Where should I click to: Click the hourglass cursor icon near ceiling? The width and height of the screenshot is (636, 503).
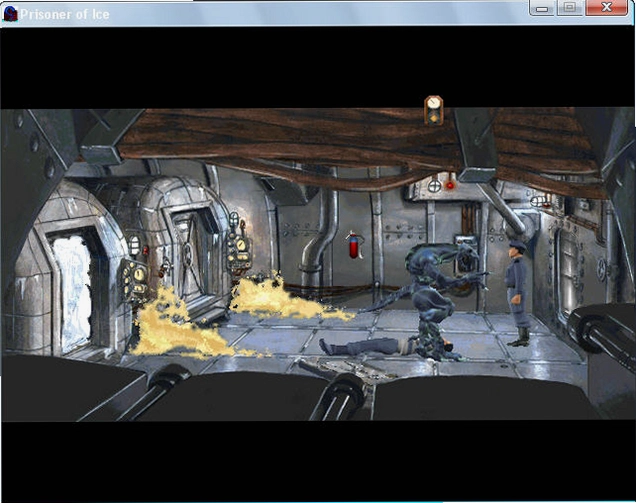[433, 110]
